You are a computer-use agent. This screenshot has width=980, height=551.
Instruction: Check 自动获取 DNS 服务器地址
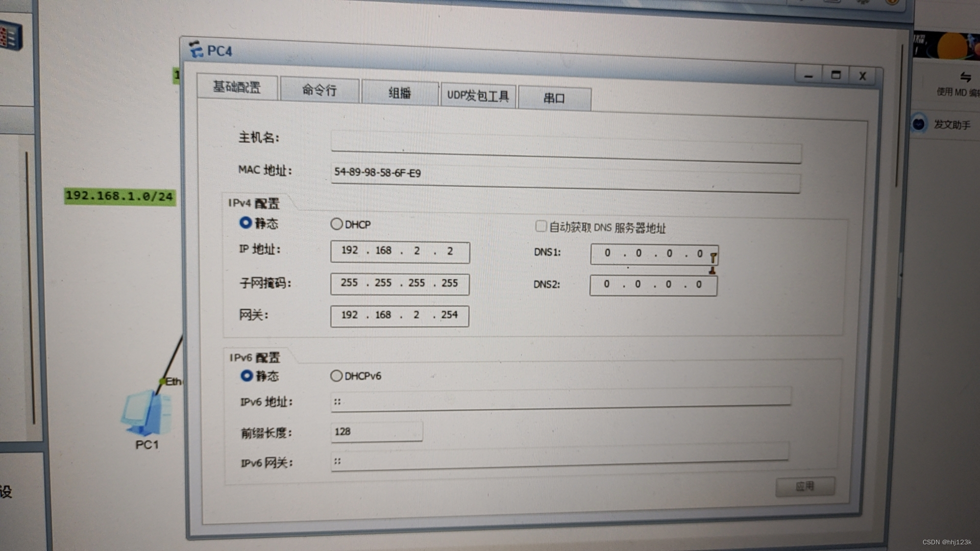[x=541, y=227]
